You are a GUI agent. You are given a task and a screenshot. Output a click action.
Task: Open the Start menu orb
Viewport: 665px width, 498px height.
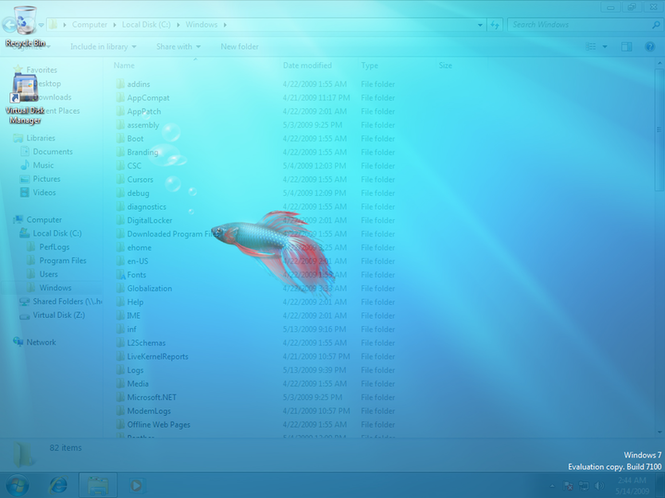click(19, 485)
